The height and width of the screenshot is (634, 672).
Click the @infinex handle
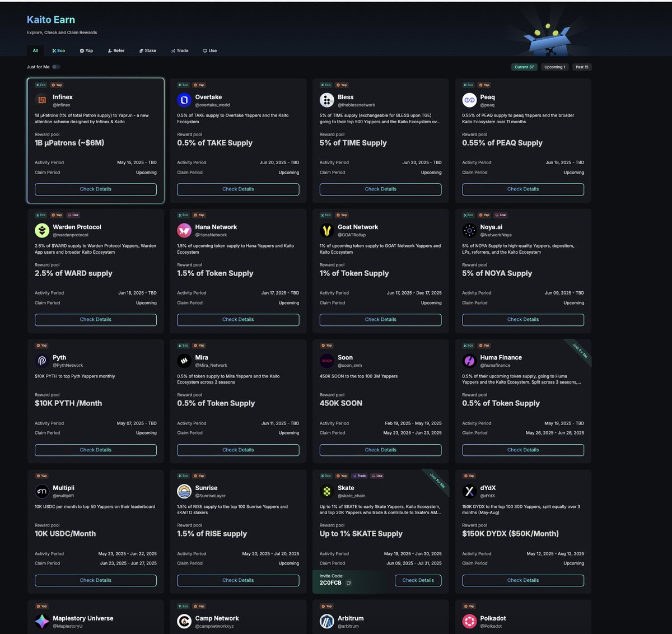[x=62, y=105]
